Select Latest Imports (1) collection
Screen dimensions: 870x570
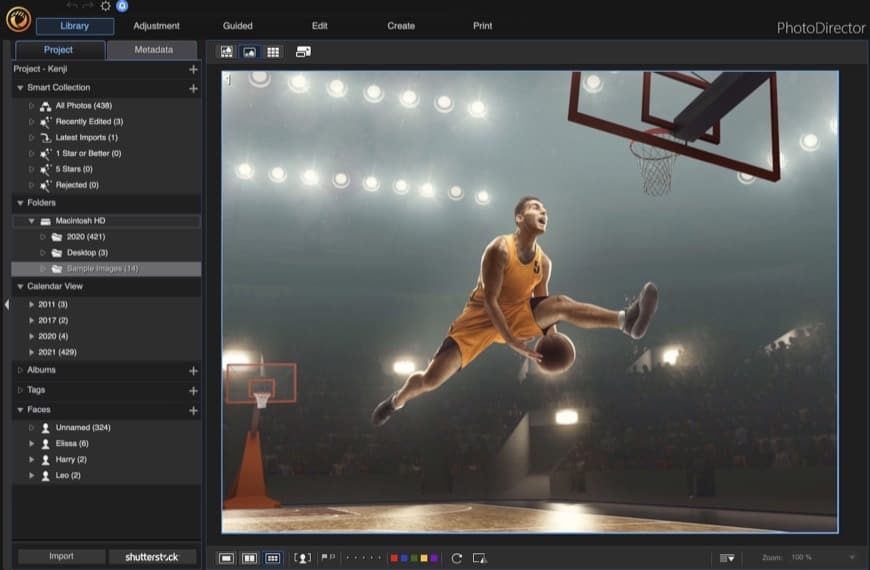[x=87, y=138]
